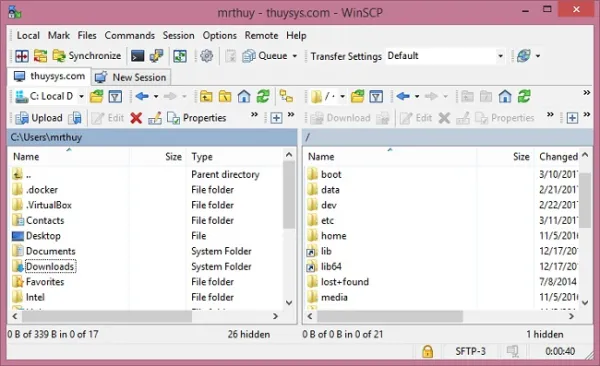Image resolution: width=600 pixels, height=366 pixels.
Task: Expand the remote Back history dropdown arrow
Action: [x=417, y=96]
